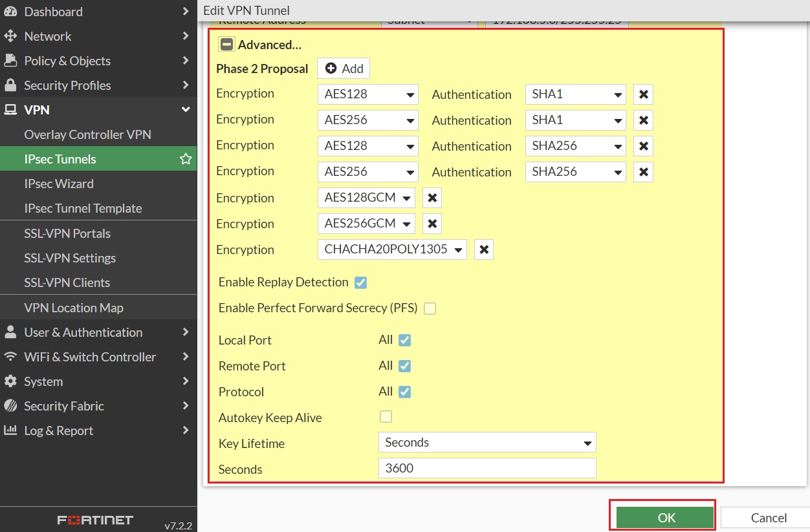810x532 pixels.
Task: Add a new Phase 2 Proposal
Action: point(344,69)
